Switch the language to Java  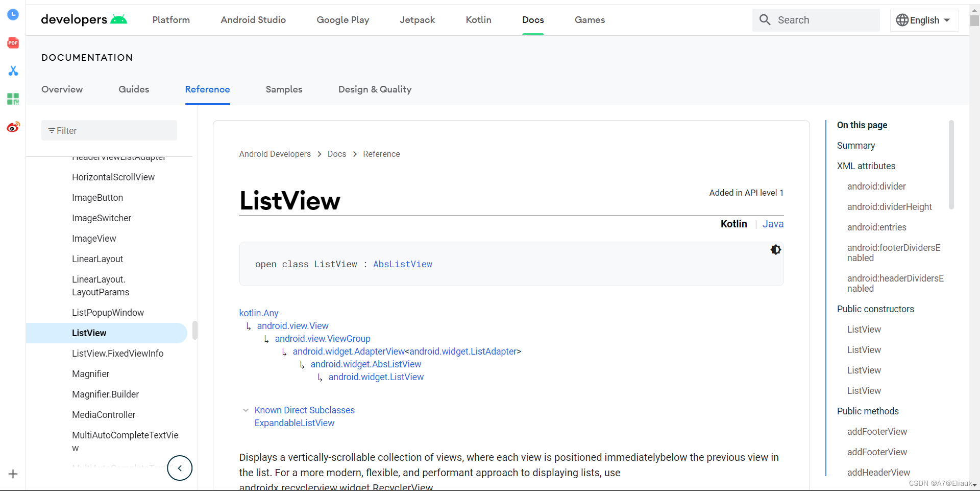773,224
